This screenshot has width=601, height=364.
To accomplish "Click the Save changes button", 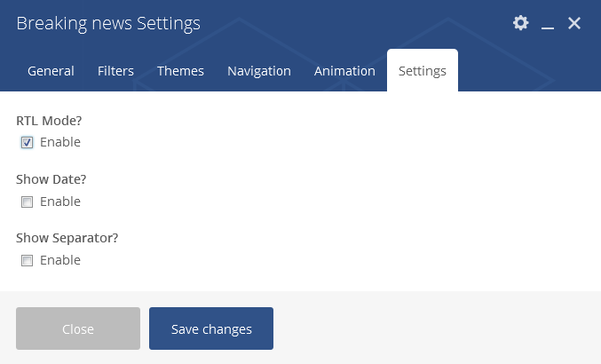I will click(211, 328).
